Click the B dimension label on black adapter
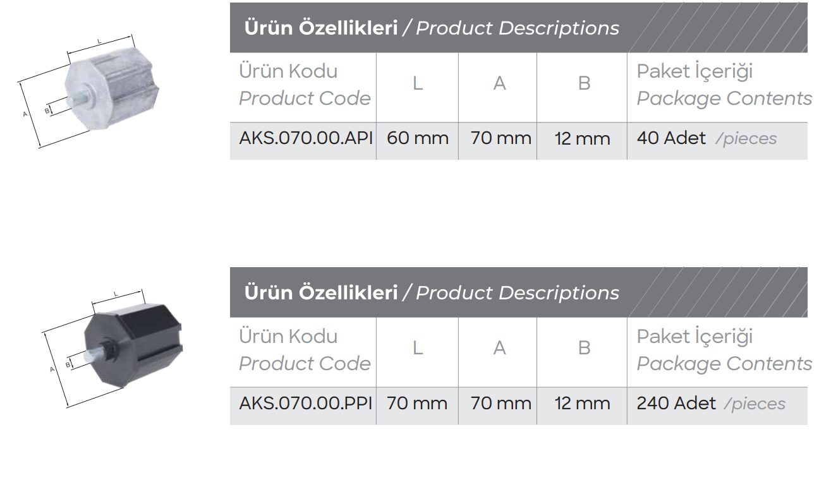This screenshot has height=504, width=819. point(68,364)
